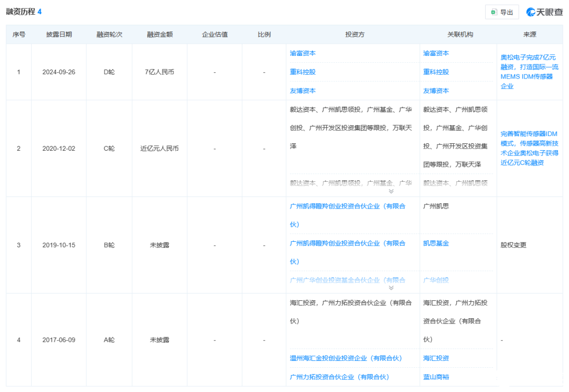Click the 融资轮次 column header
The image size is (569, 392).
109,35
